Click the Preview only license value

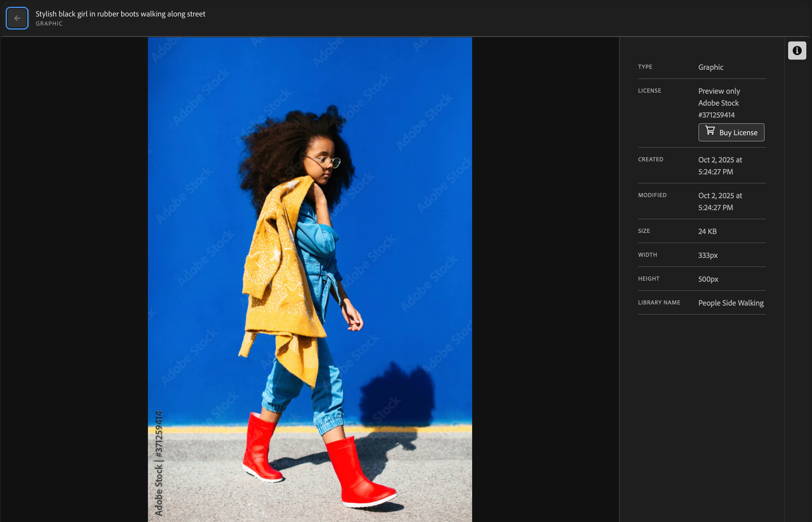(x=719, y=91)
